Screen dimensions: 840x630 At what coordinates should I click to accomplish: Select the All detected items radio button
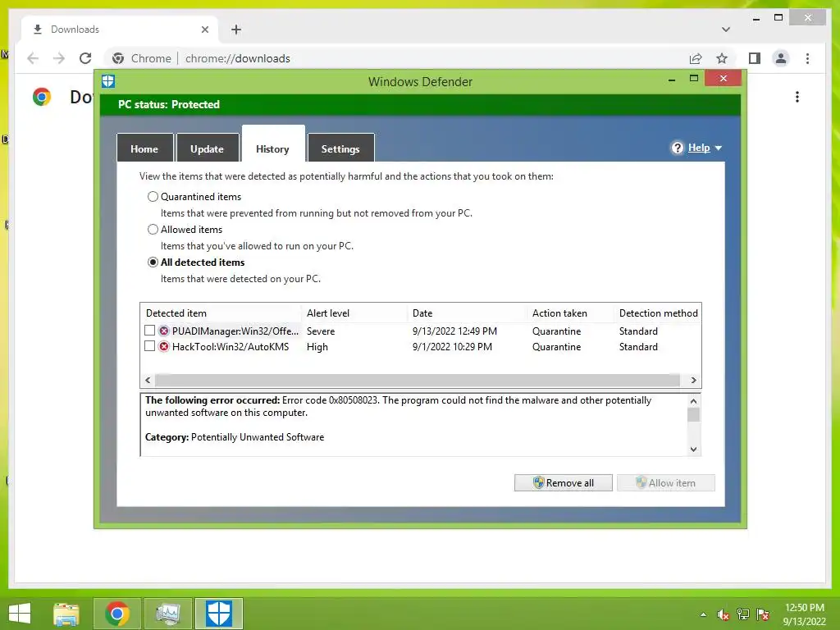click(x=153, y=262)
